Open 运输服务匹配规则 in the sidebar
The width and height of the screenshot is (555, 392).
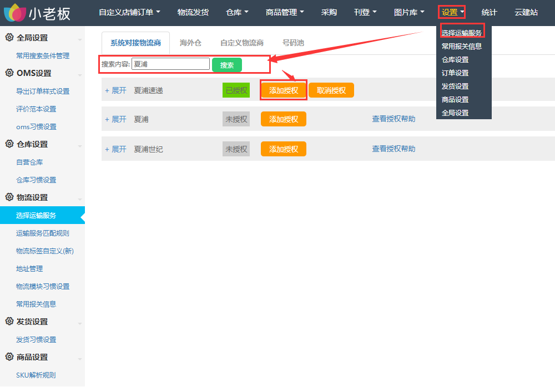point(43,233)
